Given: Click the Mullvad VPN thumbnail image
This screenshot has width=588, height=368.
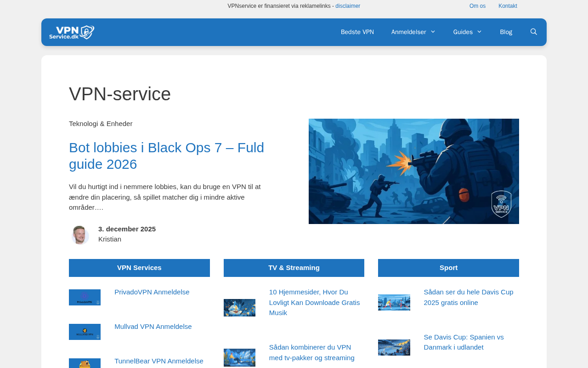Looking at the screenshot, I should coord(85,332).
